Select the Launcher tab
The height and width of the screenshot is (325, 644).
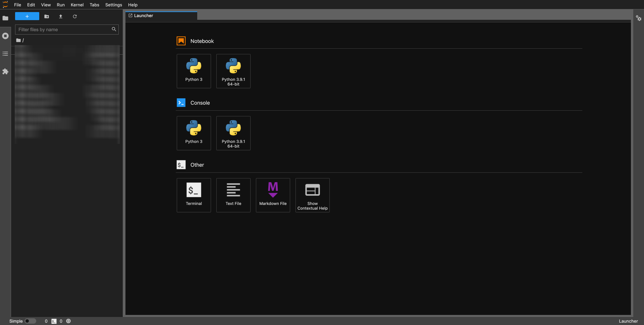144,16
